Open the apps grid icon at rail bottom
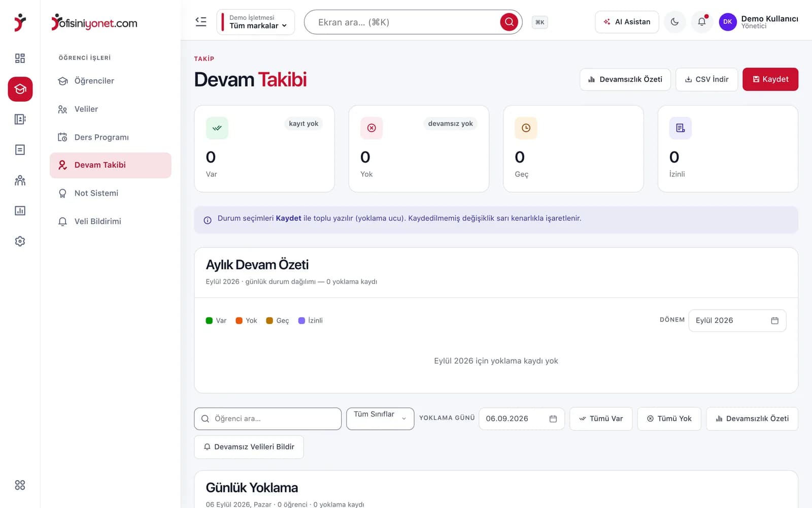The width and height of the screenshot is (812, 508). pyautogui.click(x=20, y=485)
